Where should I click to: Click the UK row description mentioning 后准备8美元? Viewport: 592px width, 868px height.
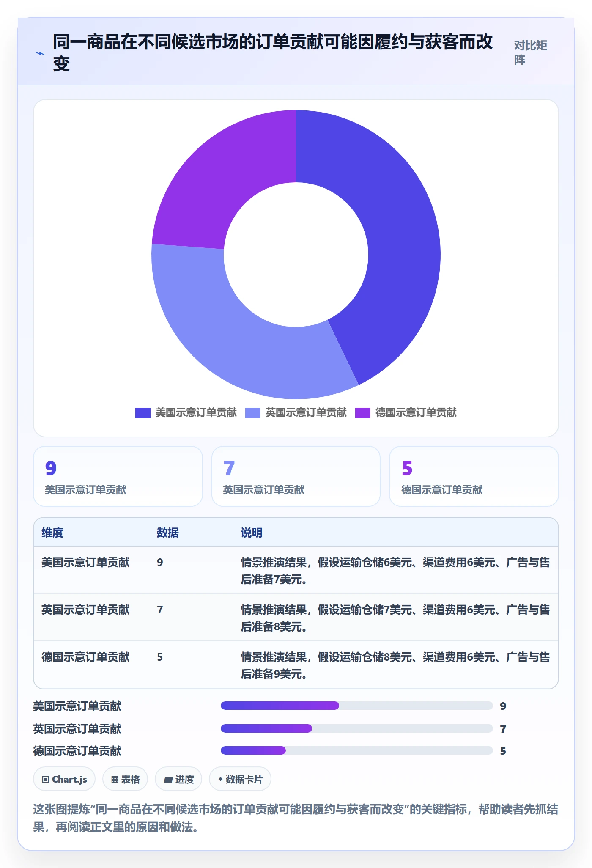click(395, 618)
